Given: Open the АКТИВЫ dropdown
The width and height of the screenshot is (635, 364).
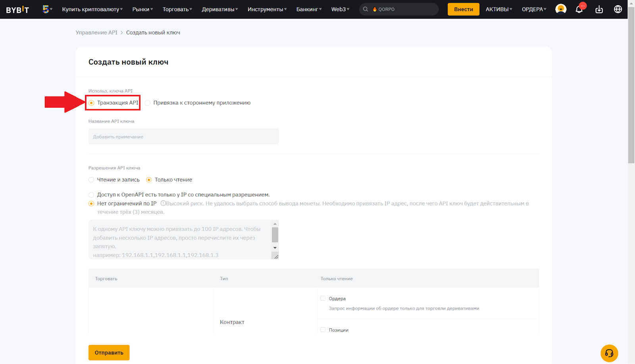Looking at the screenshot, I should tap(499, 9).
